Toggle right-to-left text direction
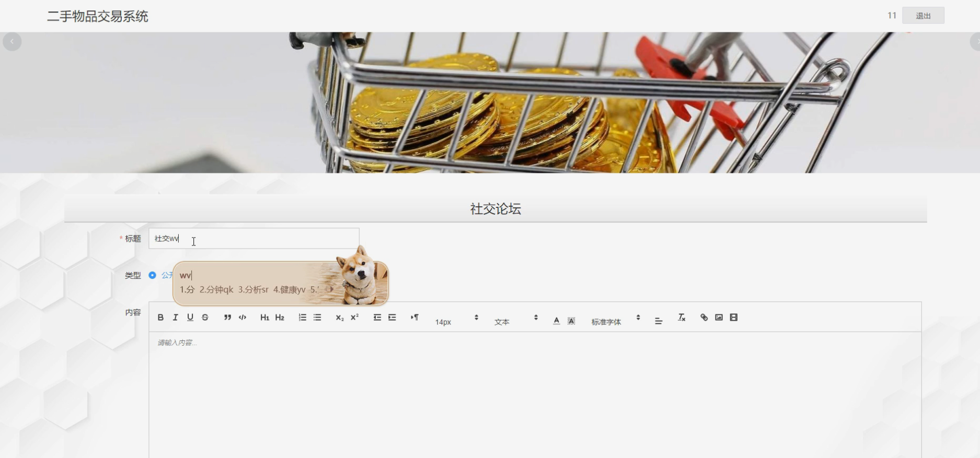 [x=414, y=318]
